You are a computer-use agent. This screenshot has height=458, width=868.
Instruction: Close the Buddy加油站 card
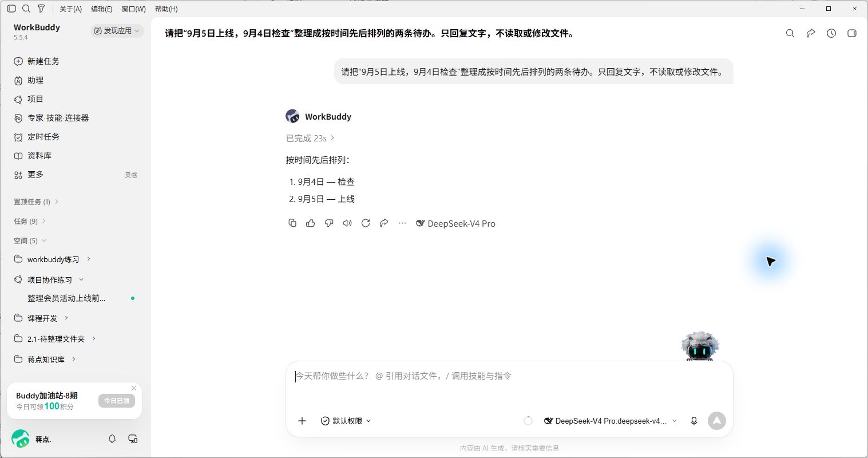tap(134, 388)
